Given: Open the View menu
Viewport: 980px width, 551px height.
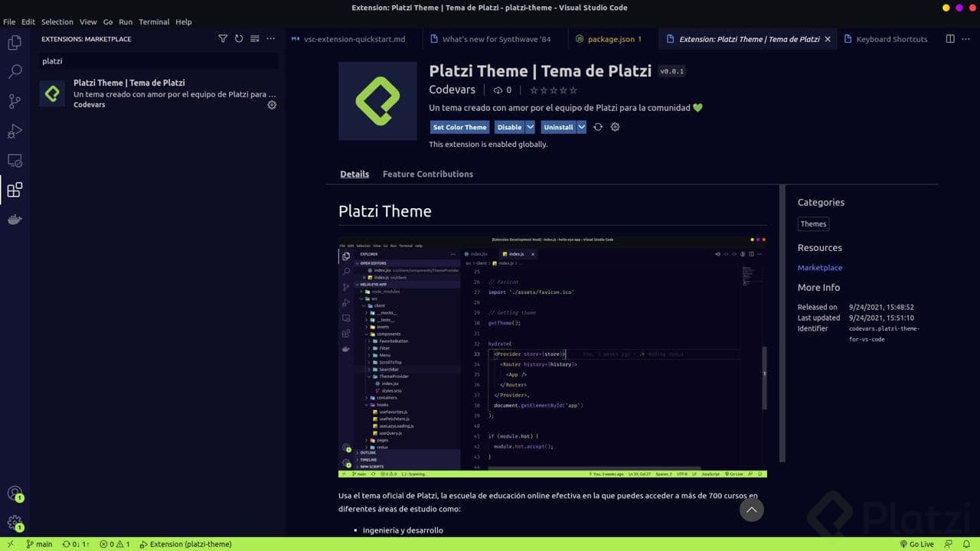Looking at the screenshot, I should click(x=88, y=22).
